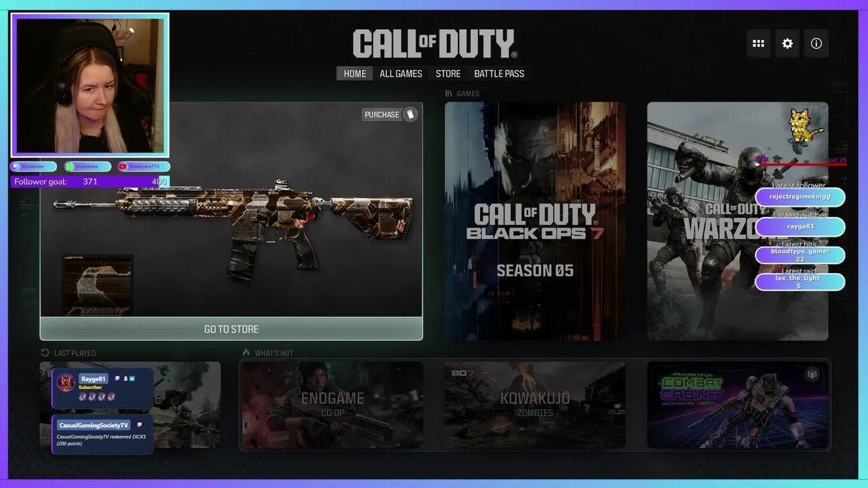Select the BATTLE PASS tab
Viewport: 868px width, 488px height.
tap(499, 74)
